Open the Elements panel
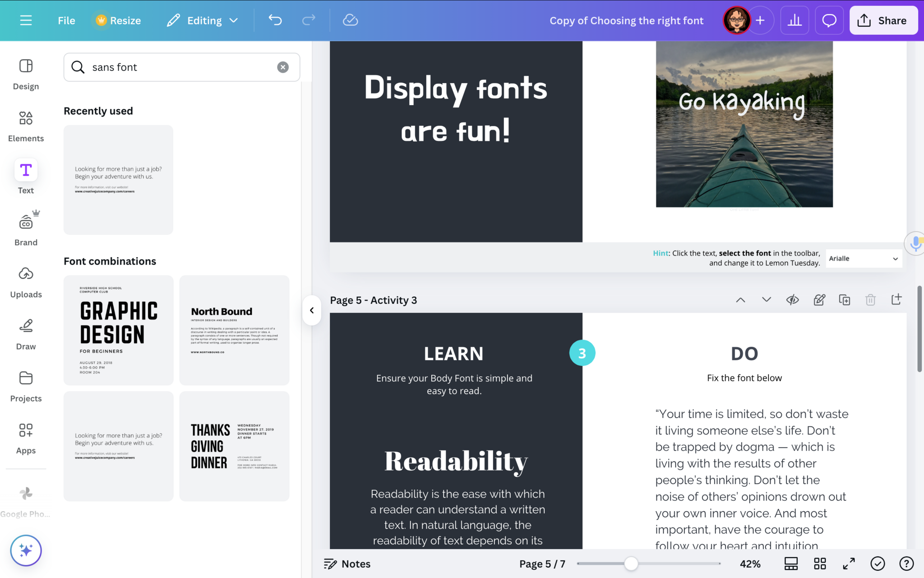The image size is (924, 578). tap(26, 126)
